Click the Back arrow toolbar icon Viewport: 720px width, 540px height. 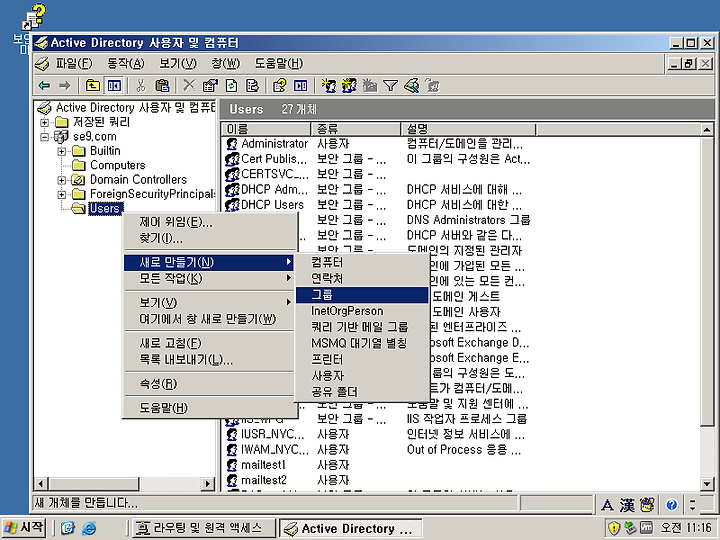point(45,85)
